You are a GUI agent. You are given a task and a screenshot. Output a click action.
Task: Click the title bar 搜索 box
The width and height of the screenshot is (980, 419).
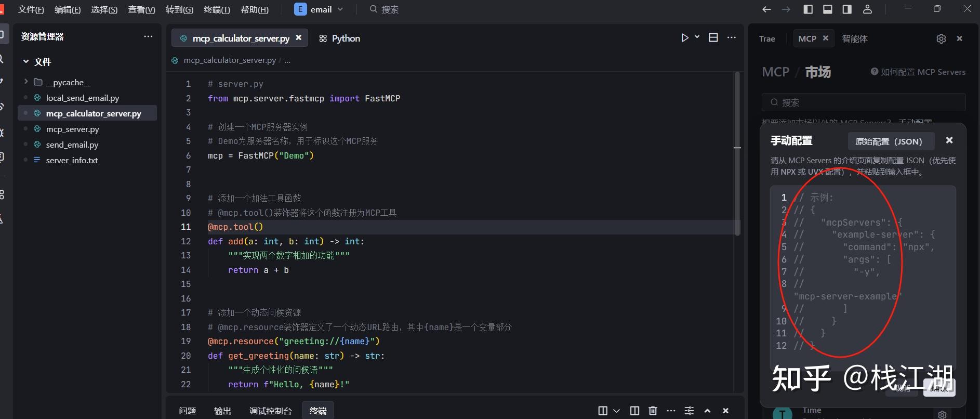[x=385, y=9]
